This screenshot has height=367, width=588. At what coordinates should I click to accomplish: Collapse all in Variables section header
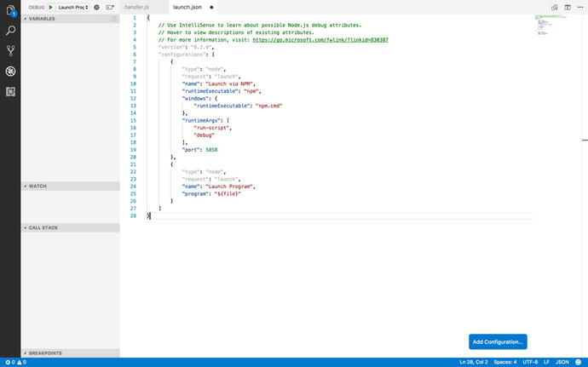[x=114, y=19]
